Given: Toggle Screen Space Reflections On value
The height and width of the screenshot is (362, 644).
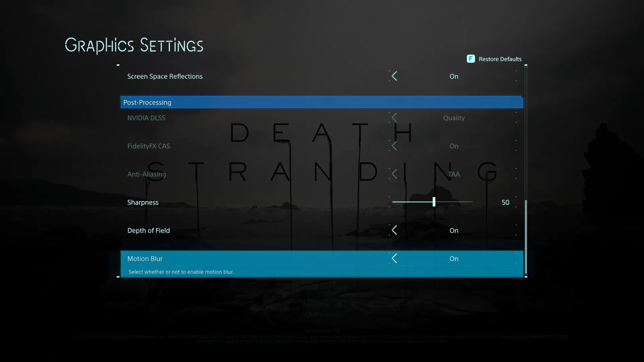Looking at the screenshot, I should (x=454, y=76).
